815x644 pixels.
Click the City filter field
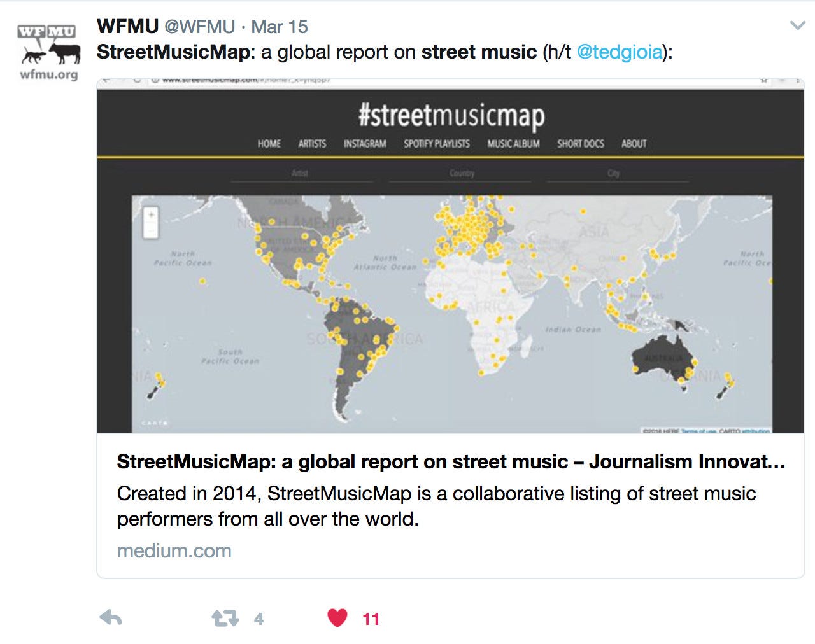618,173
